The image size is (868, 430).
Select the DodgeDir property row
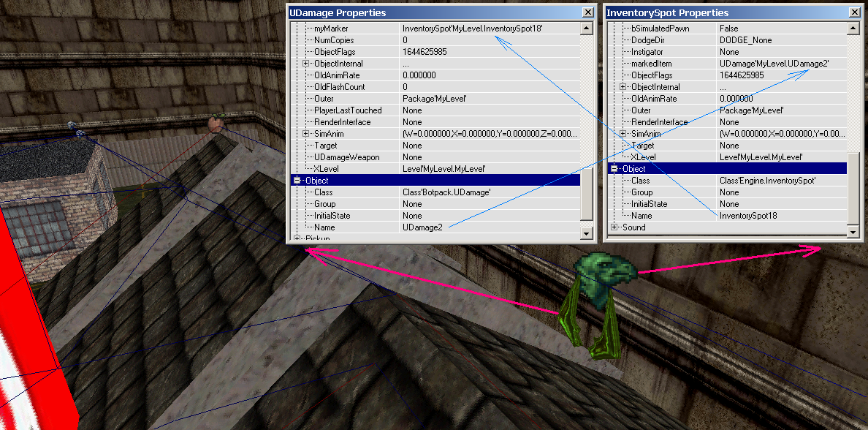coord(727,40)
